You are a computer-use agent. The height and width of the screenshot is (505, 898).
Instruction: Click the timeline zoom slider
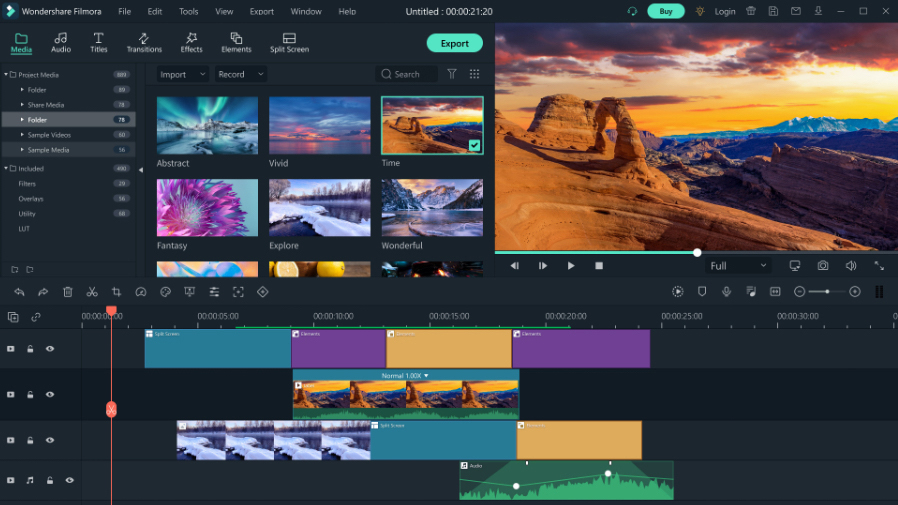coord(827,292)
